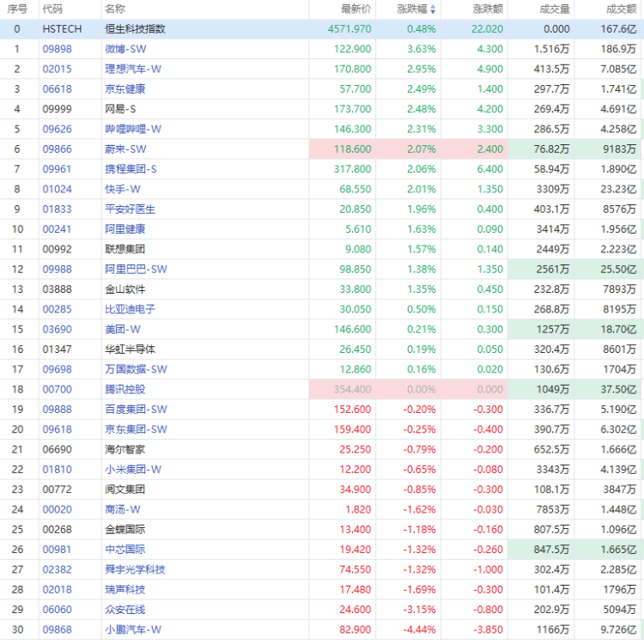Screen dimensions: 644x644
Task: Open stock code 09898
Action: pyautogui.click(x=57, y=49)
